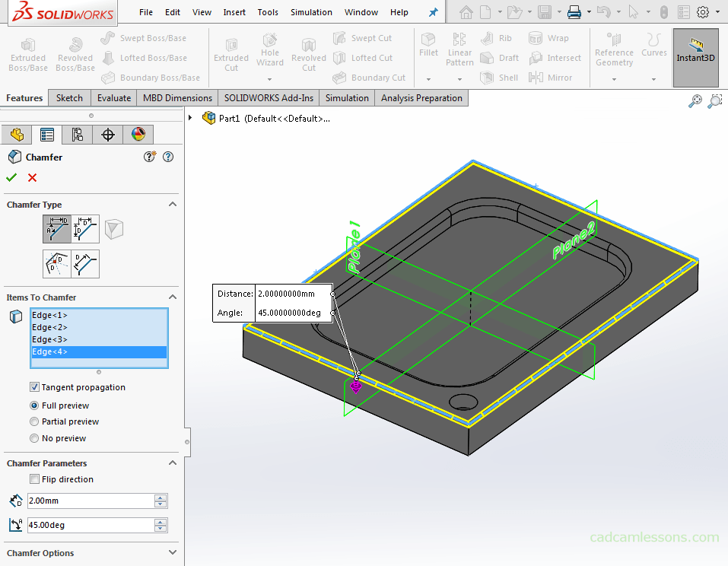Open the Hole Wizard dropdown arrow
728x566 pixels.
(x=270, y=79)
